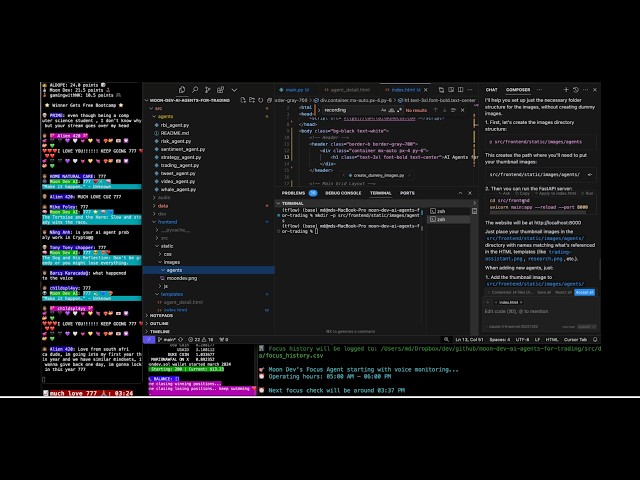Open the Extensions view icon

[220, 90]
